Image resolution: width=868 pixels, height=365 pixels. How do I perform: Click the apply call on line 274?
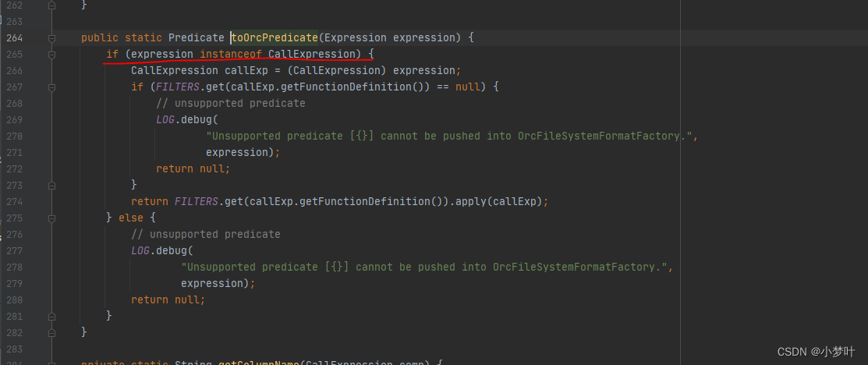[x=470, y=202]
